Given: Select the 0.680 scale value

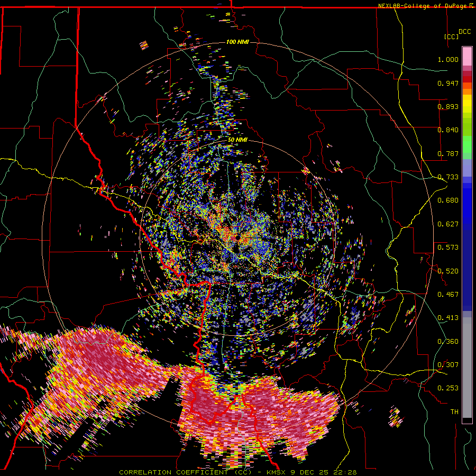Looking at the screenshot, I should coord(448,200).
